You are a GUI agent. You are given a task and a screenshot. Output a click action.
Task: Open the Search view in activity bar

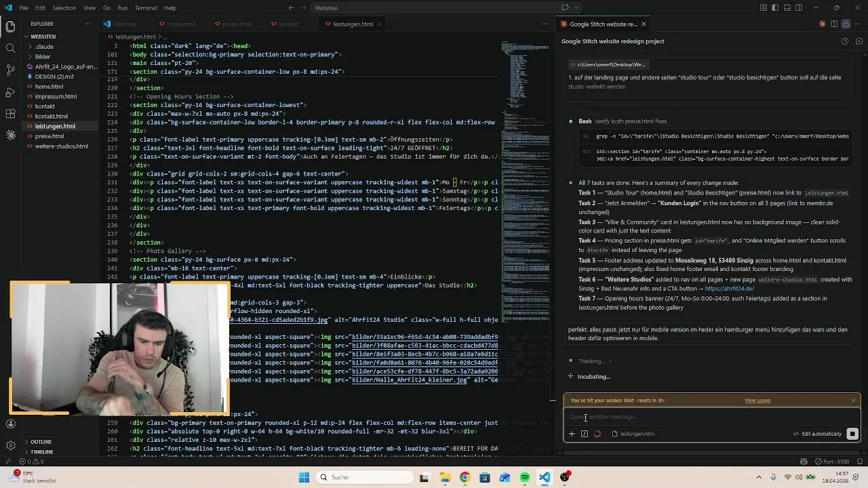click(10, 49)
